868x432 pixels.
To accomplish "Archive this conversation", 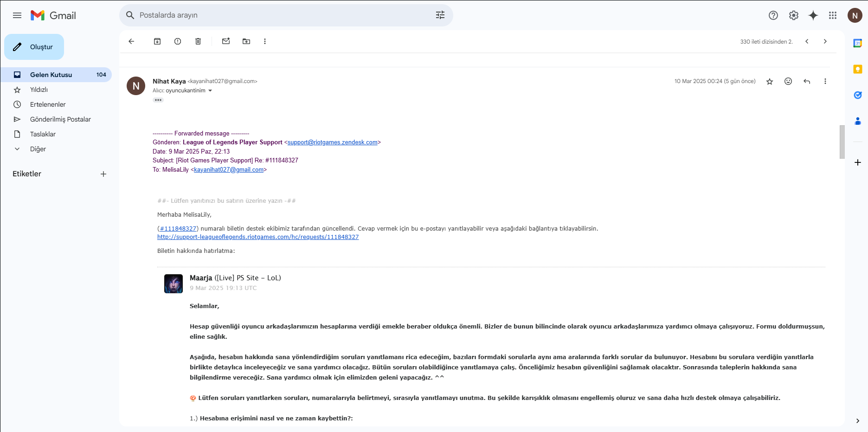I will coord(157,41).
